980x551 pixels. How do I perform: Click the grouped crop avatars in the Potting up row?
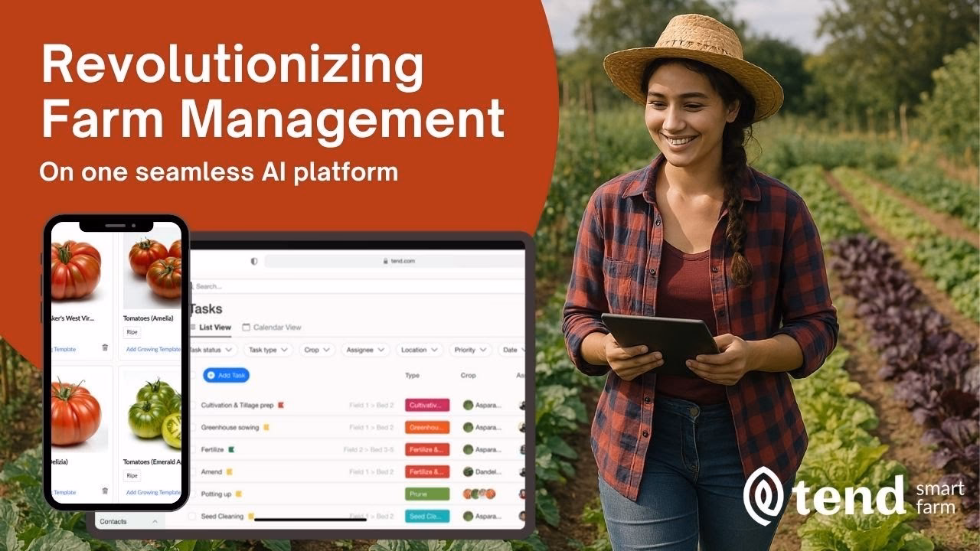479,494
